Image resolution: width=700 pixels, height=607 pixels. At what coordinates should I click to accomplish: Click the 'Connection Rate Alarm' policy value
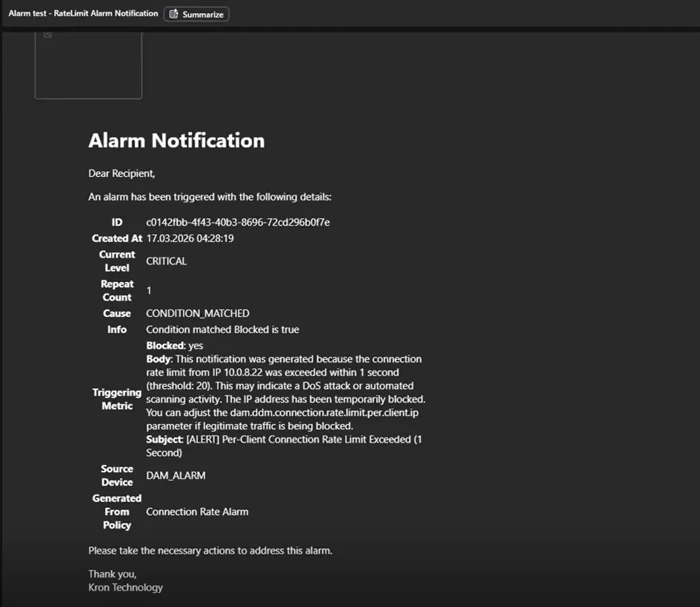[197, 512]
